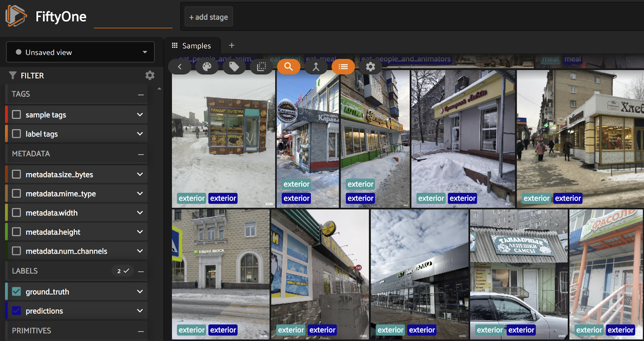Uncheck the predictions label checkbox
Viewport: 644px width, 341px height.
pos(17,311)
